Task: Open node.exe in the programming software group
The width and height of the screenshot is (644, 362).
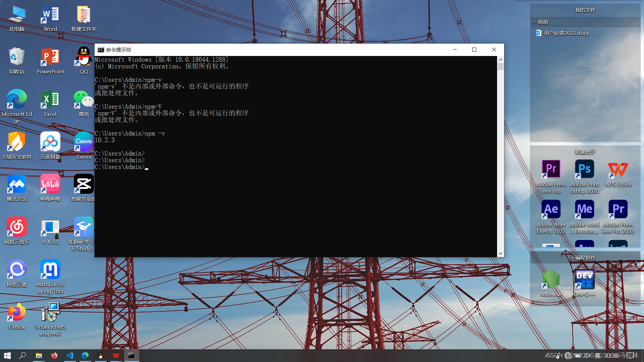Action: pyautogui.click(x=551, y=280)
